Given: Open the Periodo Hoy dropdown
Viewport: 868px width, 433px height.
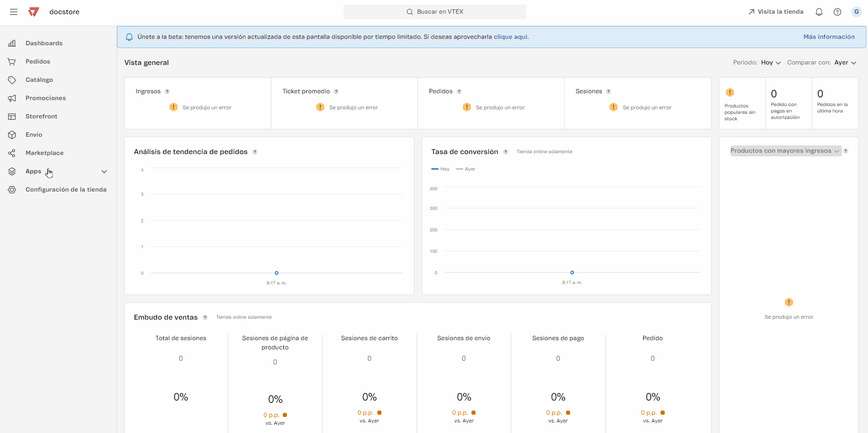Looking at the screenshot, I should [x=771, y=63].
